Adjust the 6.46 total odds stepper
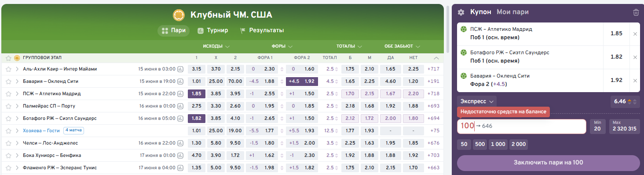Viewport: 644px width, 175px height. (629, 101)
